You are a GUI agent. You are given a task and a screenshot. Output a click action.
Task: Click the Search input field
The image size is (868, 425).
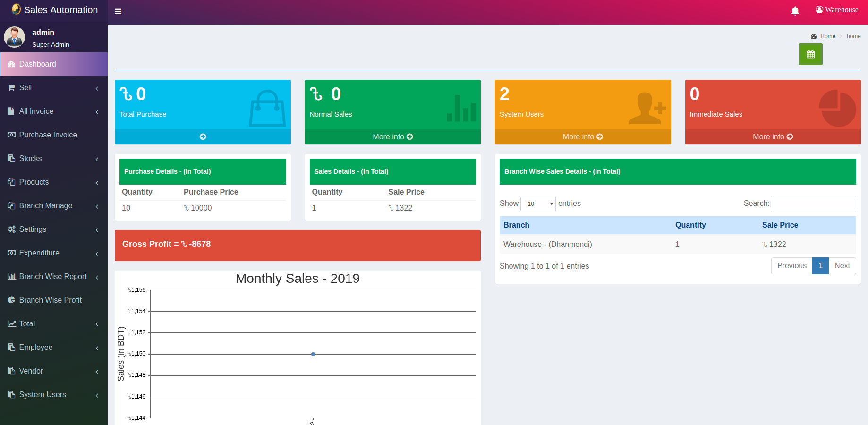point(814,204)
